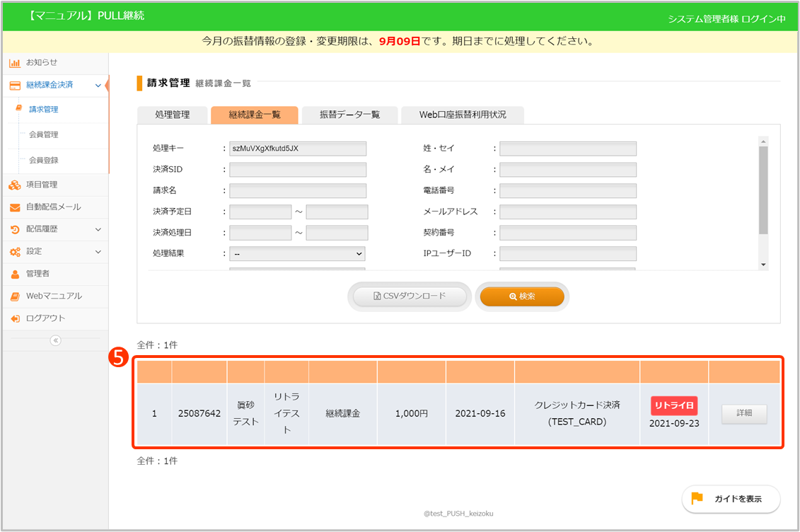The image size is (800, 532).
Task: Expand the 設定 submenu chevron
Action: pos(98,252)
